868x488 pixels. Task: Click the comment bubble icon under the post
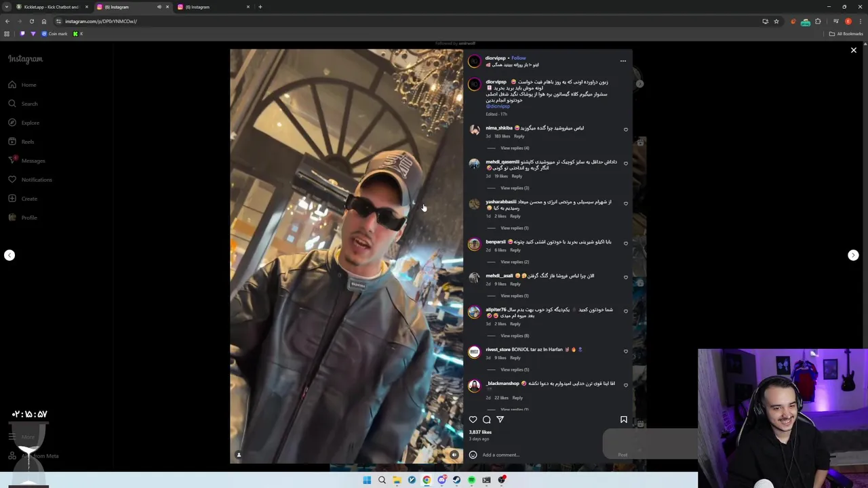(x=486, y=420)
